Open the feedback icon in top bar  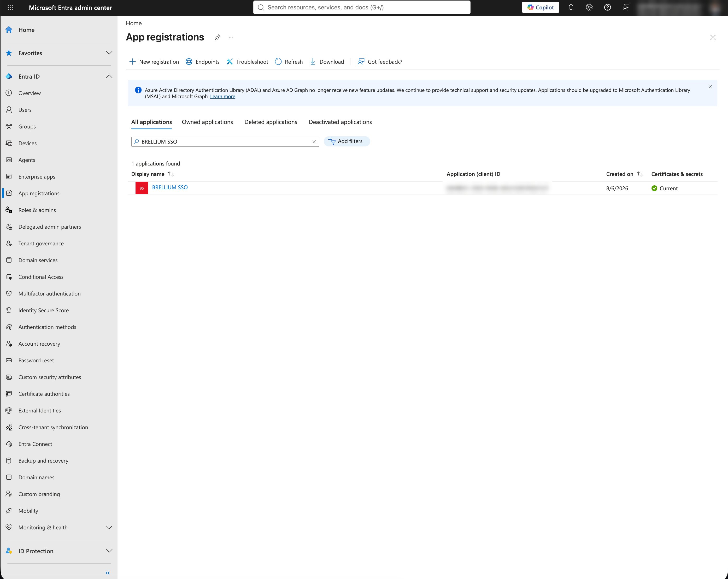626,7
